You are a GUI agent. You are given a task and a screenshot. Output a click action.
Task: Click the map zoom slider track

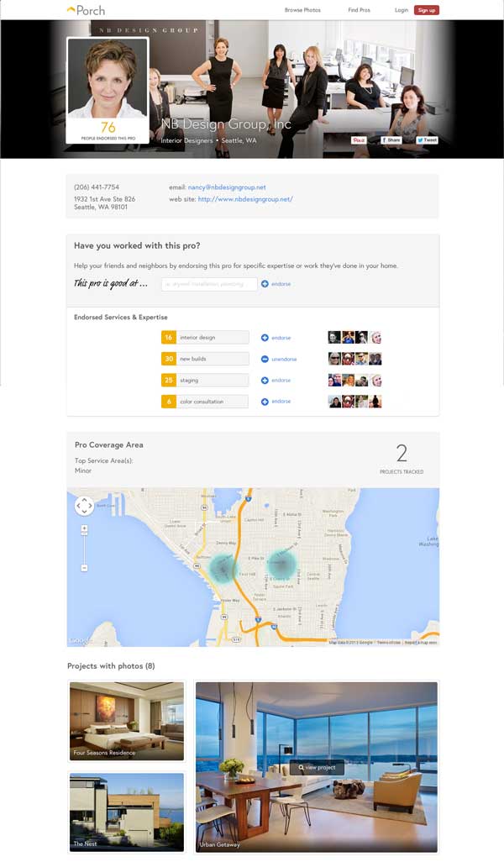coord(84,548)
